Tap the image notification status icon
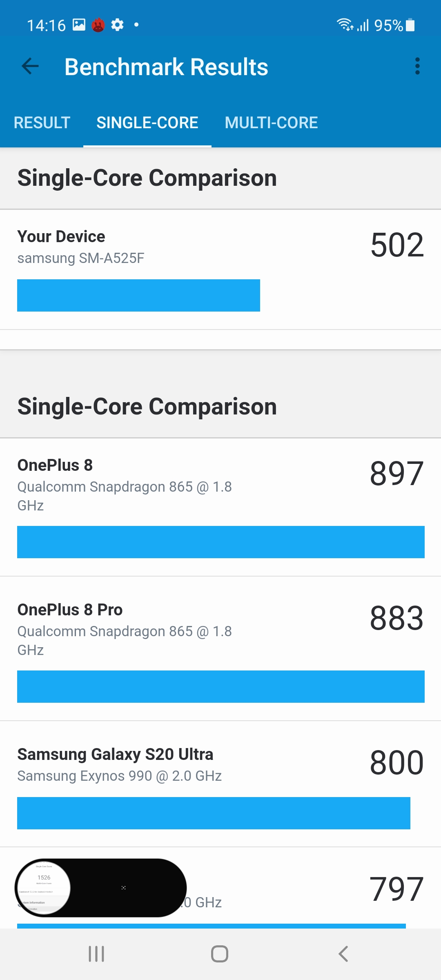Screen dimensions: 441x980 click(79, 25)
